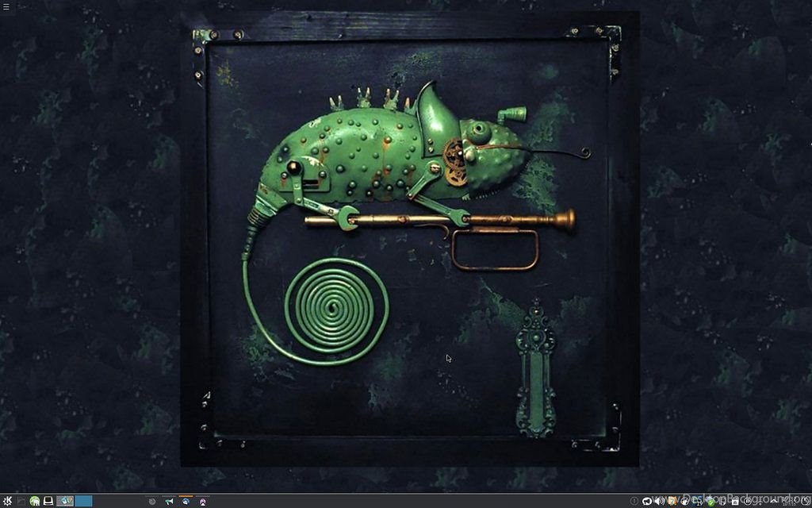
Task: Open the terminal launcher in the panel
Action: pyautogui.click(x=48, y=501)
